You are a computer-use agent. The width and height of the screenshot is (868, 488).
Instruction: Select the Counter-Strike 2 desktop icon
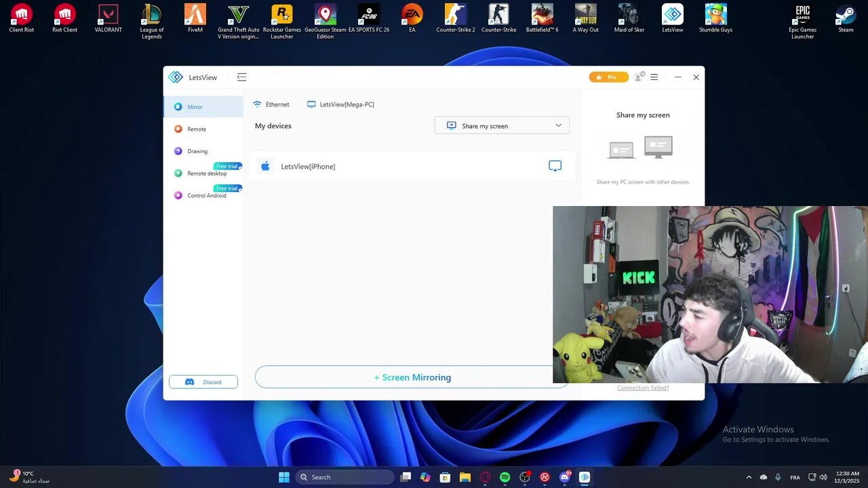[456, 19]
